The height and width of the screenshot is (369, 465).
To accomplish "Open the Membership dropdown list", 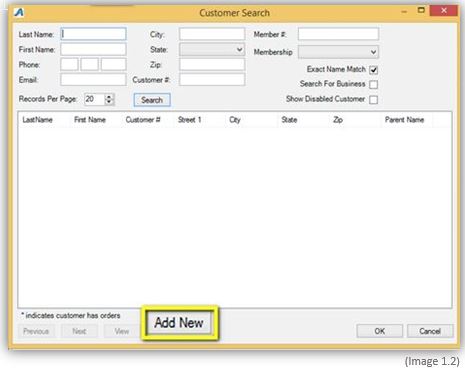I will click(338, 52).
